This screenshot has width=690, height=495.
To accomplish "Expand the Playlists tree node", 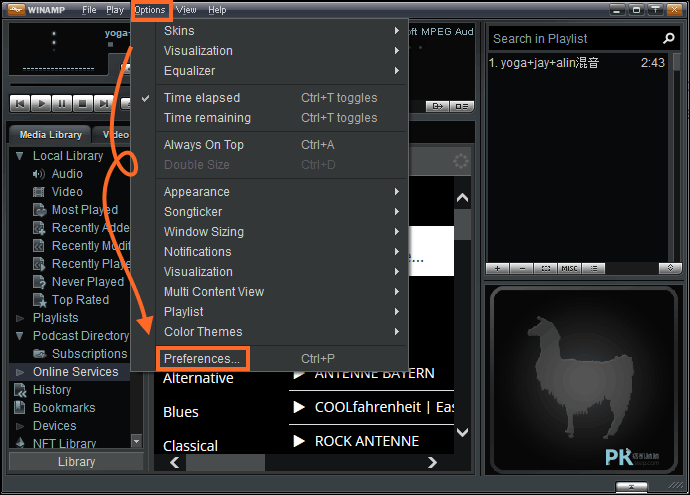I will pos(20,318).
